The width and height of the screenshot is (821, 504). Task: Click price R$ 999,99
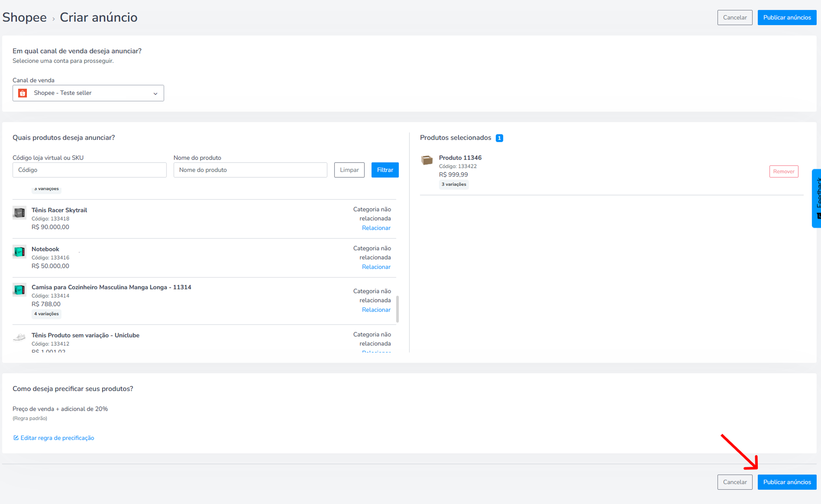point(453,174)
